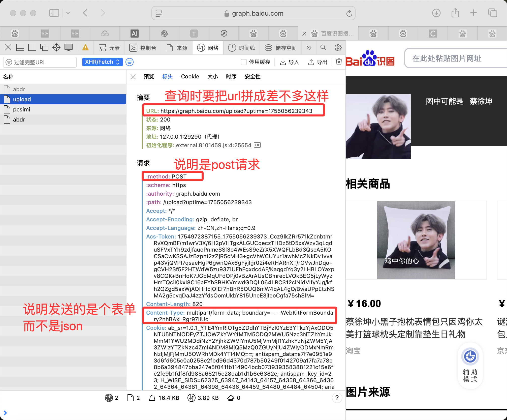Close the request detail pane

coord(133,77)
